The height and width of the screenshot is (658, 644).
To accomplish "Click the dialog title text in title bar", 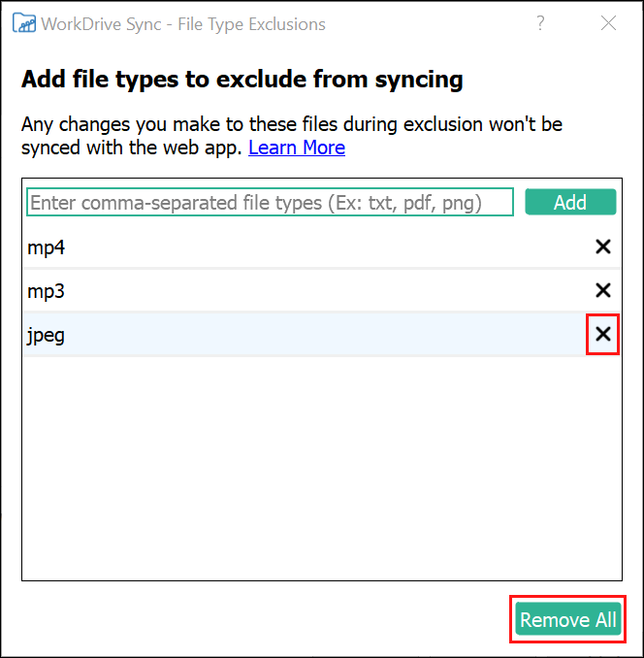I will click(x=183, y=24).
